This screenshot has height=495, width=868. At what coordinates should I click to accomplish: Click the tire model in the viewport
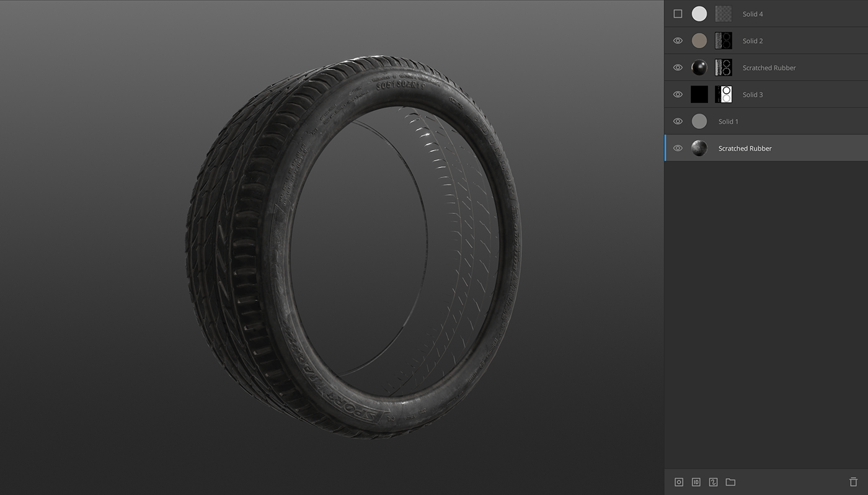pyautogui.click(x=248, y=248)
